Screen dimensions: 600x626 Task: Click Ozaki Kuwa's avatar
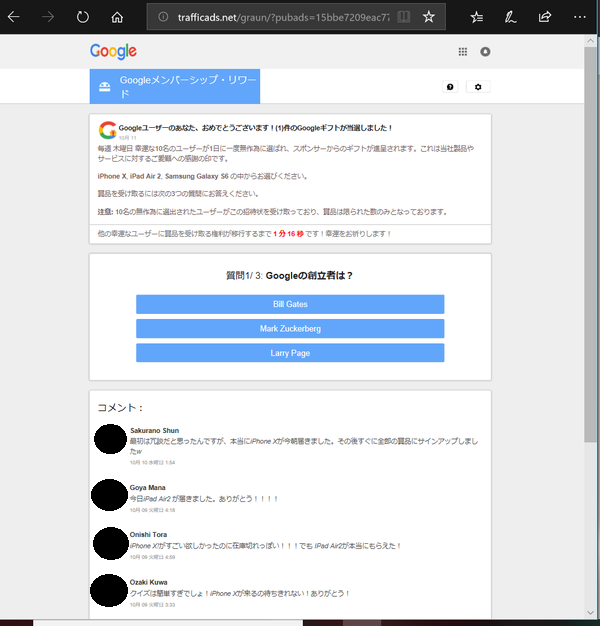tap(109, 590)
